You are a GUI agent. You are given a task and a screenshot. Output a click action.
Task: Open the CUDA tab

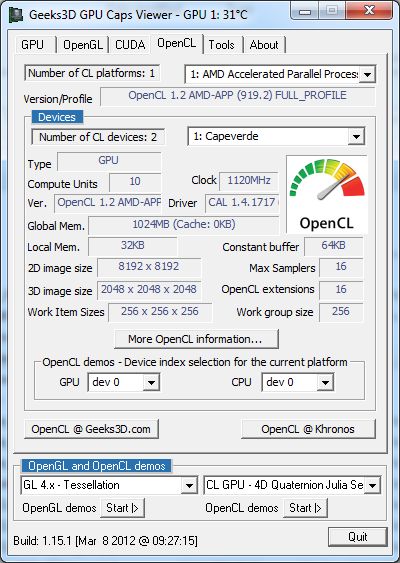coord(130,45)
